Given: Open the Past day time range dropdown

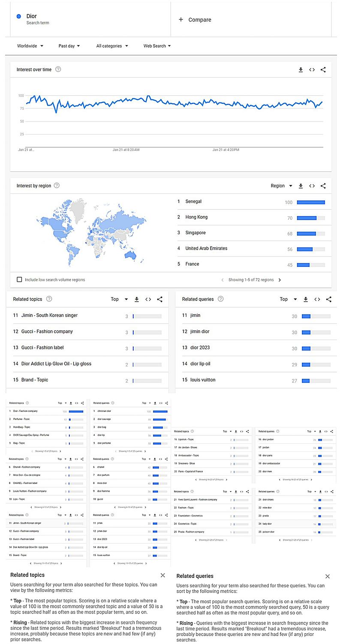Looking at the screenshot, I should 69,46.
